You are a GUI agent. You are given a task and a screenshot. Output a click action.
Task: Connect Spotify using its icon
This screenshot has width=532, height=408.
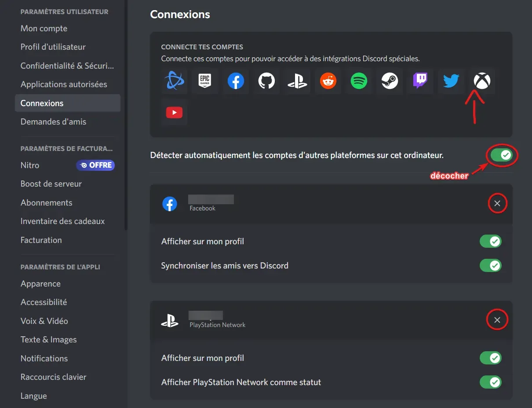coord(359,81)
